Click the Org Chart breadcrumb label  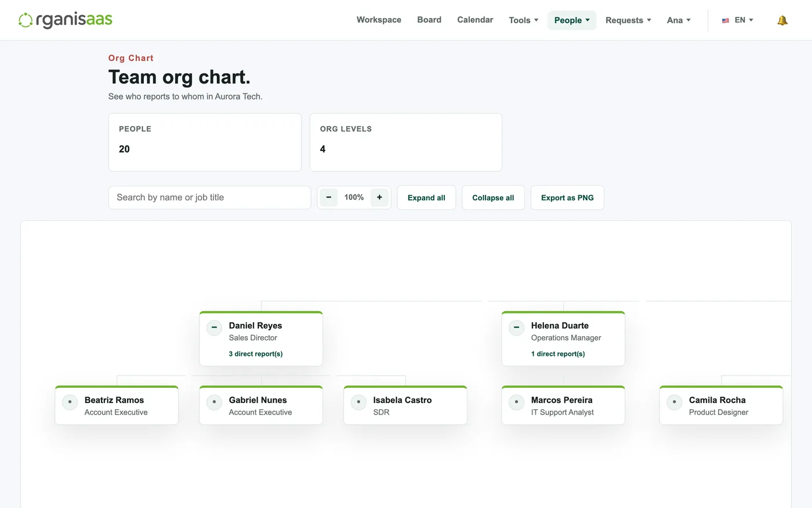point(131,58)
